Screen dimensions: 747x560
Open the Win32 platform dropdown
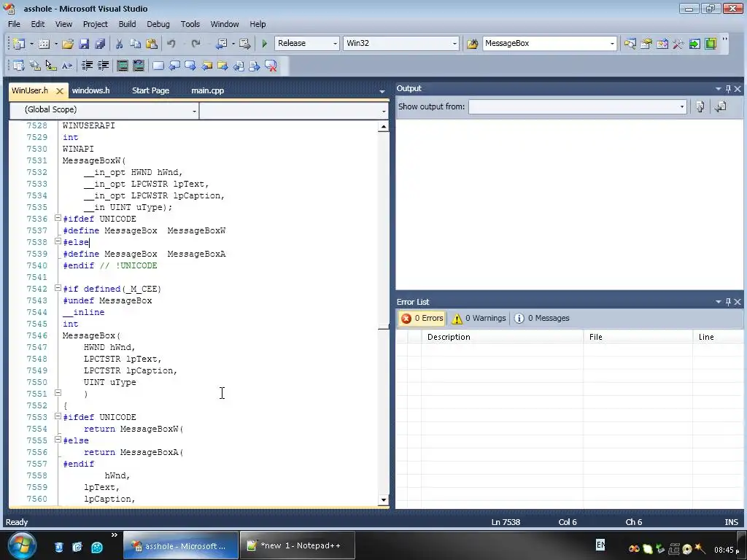point(454,43)
